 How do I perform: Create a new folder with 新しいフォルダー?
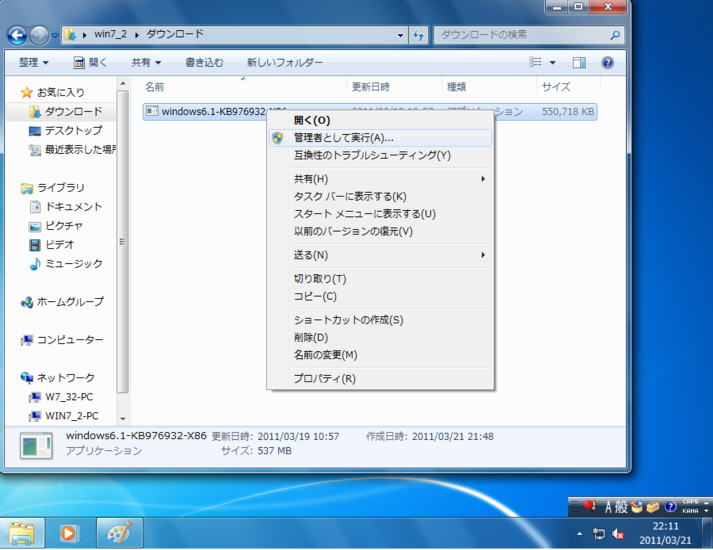(285, 62)
